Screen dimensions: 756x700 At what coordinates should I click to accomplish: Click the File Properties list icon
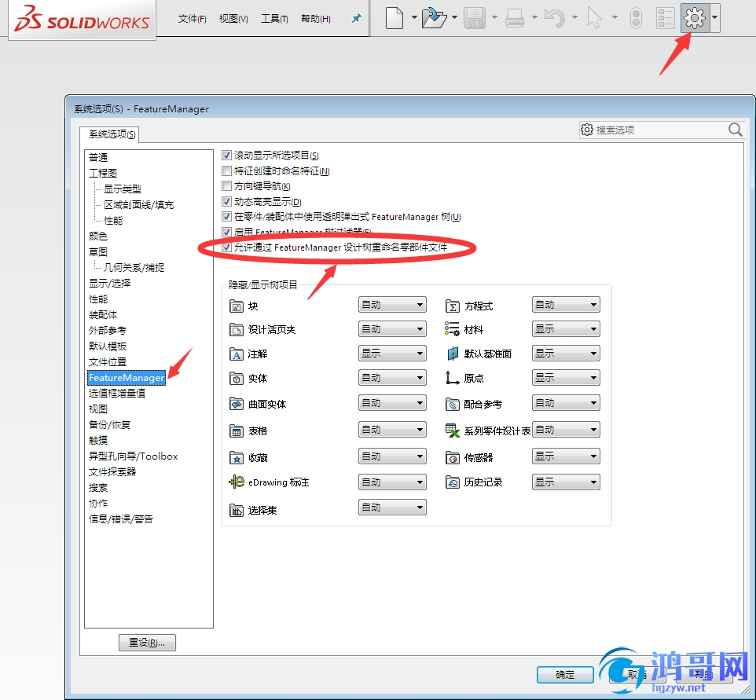click(x=666, y=18)
